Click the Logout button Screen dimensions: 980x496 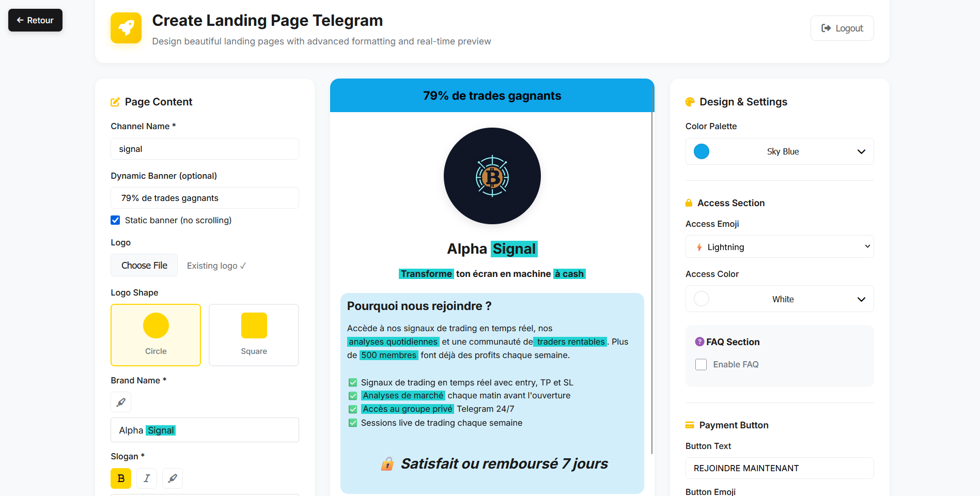point(842,28)
